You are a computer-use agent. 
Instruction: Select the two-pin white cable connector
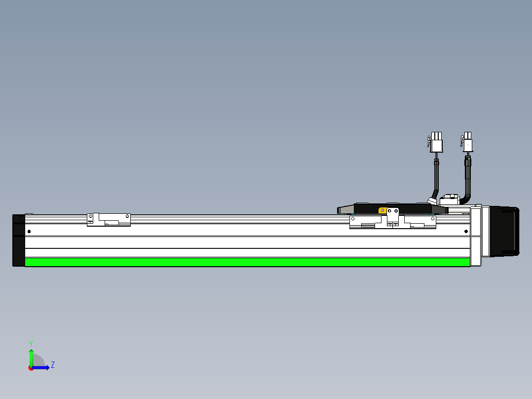coord(467,142)
